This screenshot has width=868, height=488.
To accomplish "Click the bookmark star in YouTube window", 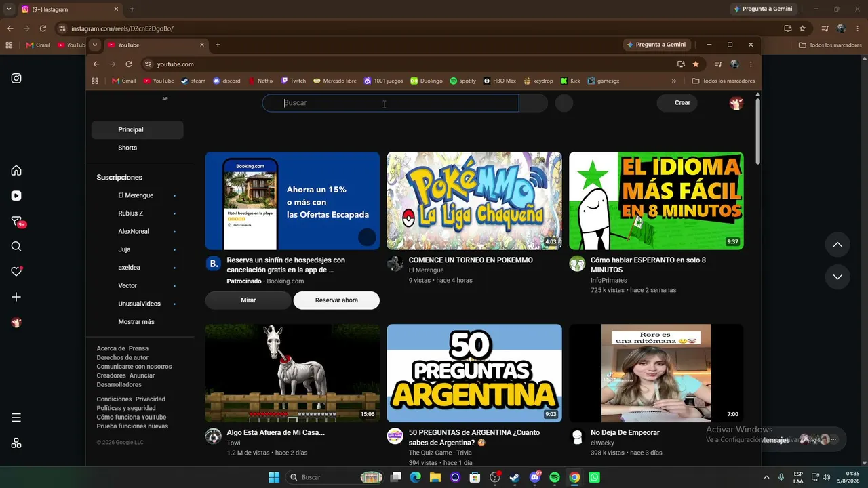I will [696, 64].
